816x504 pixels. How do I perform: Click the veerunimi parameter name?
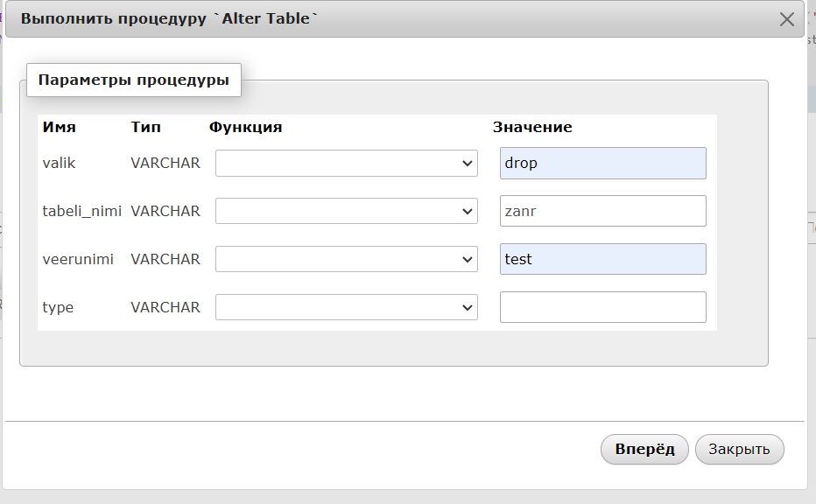coord(78,259)
